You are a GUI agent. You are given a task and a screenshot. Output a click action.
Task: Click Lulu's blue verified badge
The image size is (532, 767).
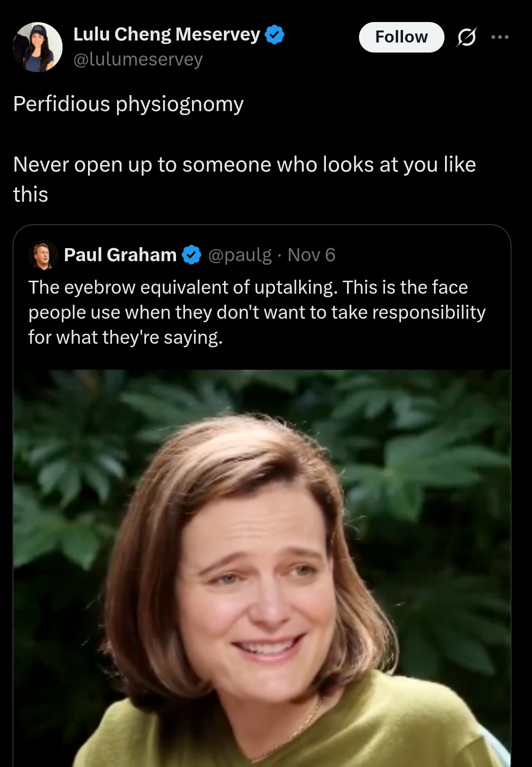[274, 35]
